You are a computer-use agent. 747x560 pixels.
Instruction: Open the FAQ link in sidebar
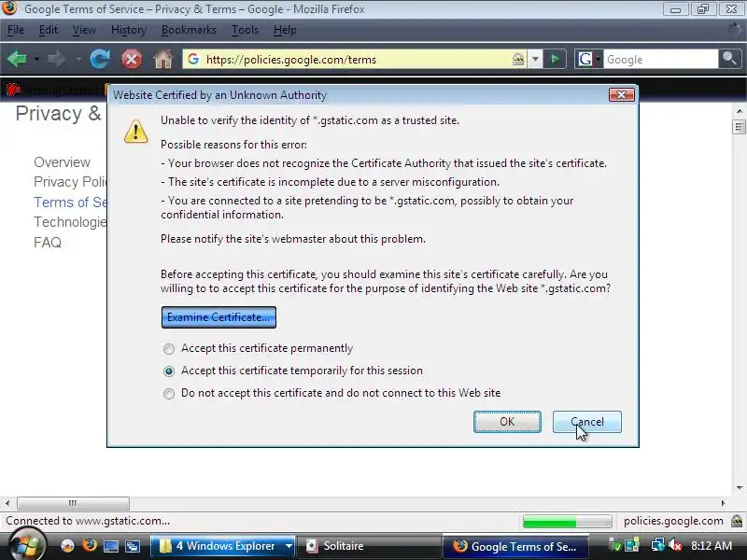click(x=48, y=243)
